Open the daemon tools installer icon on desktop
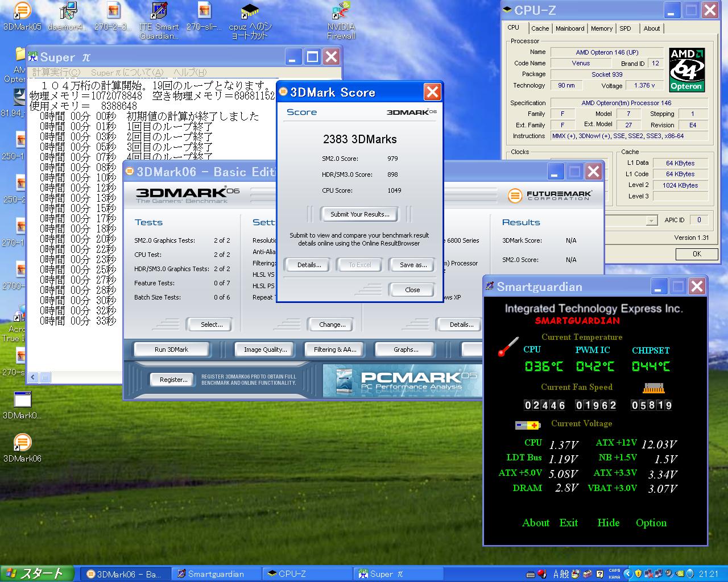Screen dimensions: 728x582 68,15
